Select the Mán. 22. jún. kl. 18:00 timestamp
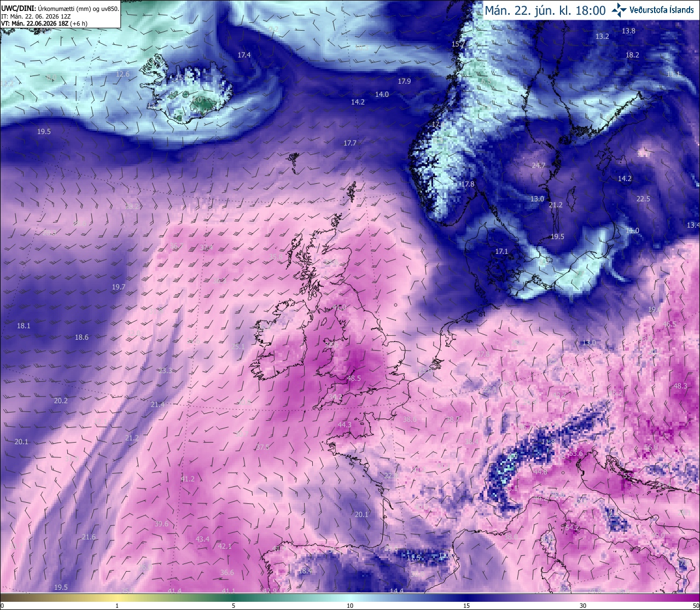 545,10
